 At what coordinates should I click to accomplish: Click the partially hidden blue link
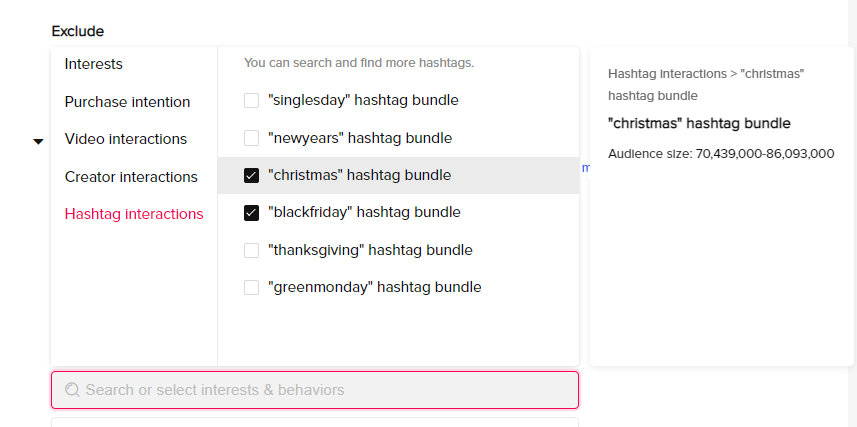[x=585, y=168]
